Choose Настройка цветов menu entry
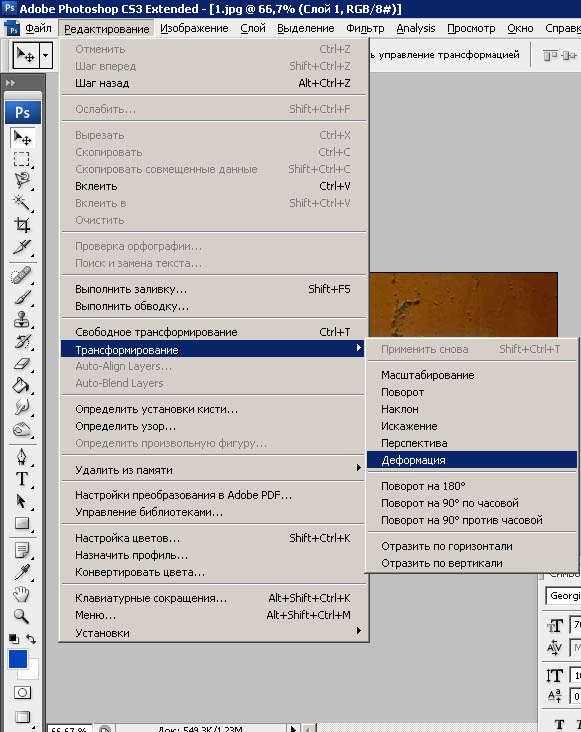The height and width of the screenshot is (732, 581). [213, 538]
